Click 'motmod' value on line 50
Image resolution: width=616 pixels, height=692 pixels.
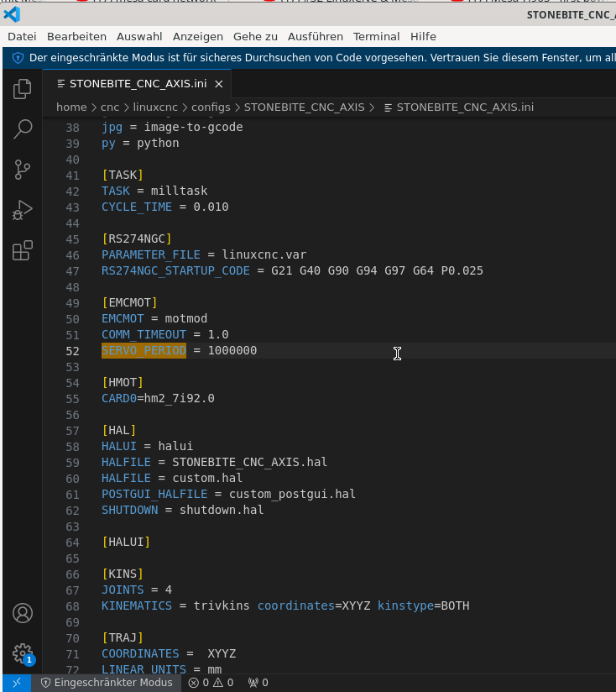(x=186, y=318)
